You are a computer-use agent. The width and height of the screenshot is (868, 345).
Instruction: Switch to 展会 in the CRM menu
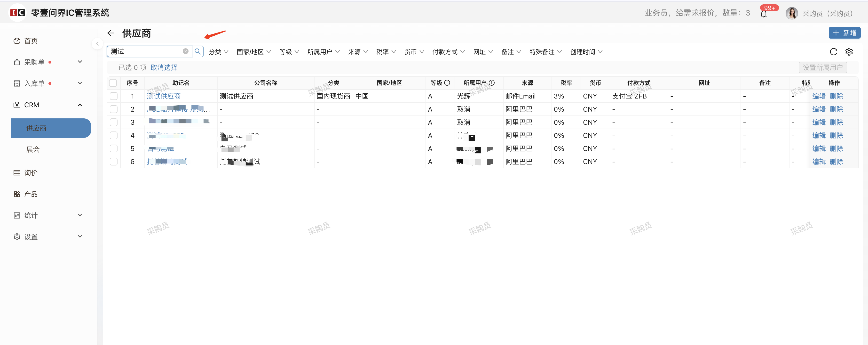point(33,149)
